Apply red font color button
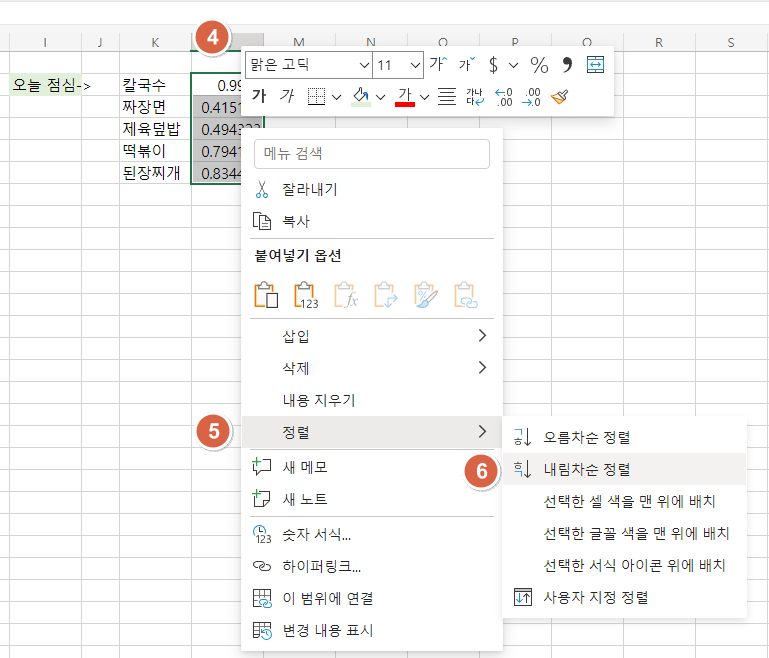This screenshot has height=658, width=769. [405, 96]
